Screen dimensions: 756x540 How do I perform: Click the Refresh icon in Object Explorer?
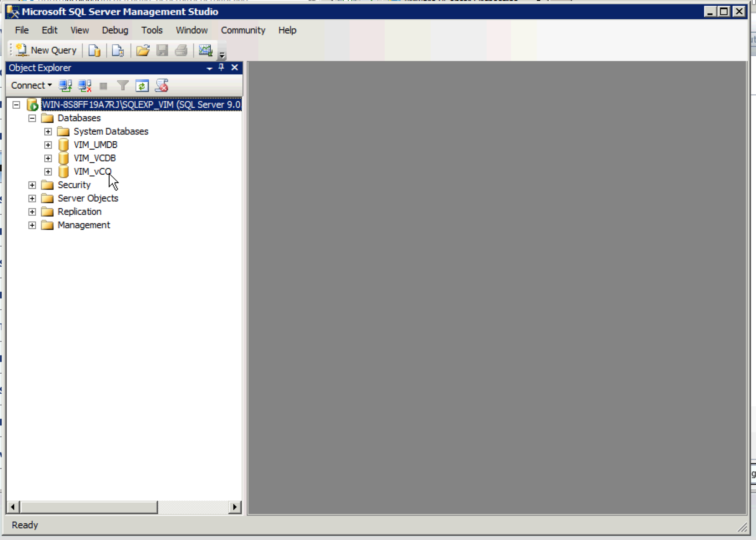pyautogui.click(x=142, y=86)
